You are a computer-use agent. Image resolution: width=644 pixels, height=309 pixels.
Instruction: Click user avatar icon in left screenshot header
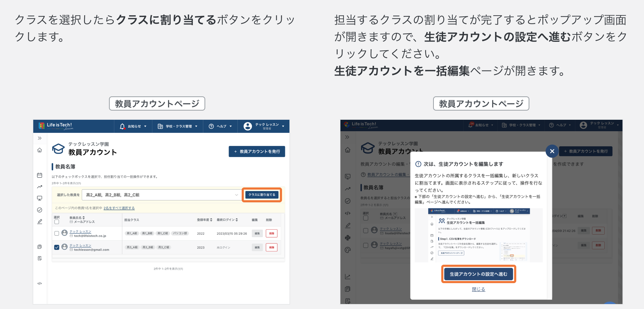pos(248,126)
